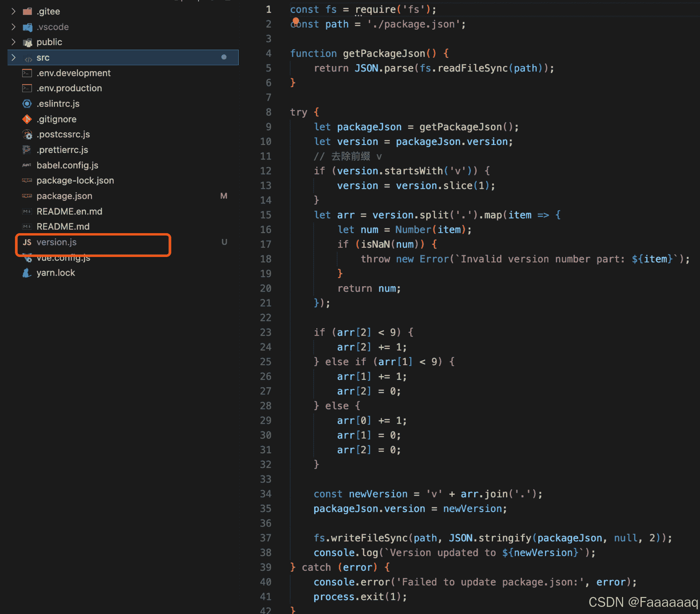Expand the public folder chevron
700x614 pixels.
[13, 42]
